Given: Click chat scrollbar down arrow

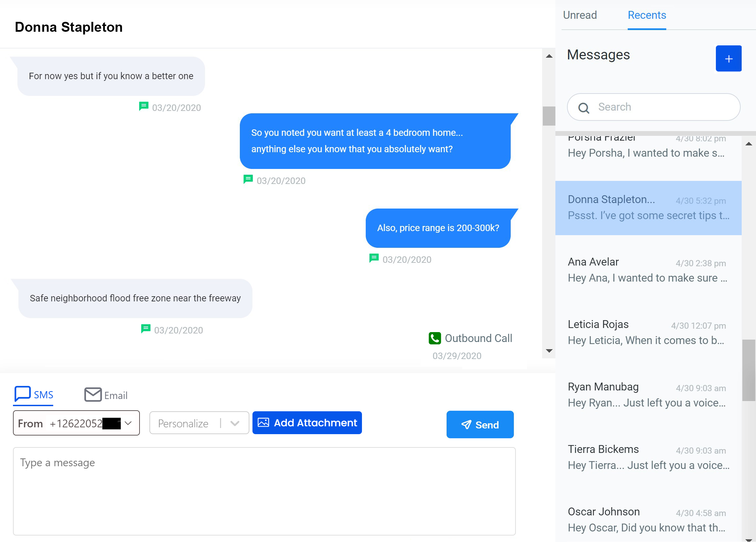Looking at the screenshot, I should click(x=549, y=351).
